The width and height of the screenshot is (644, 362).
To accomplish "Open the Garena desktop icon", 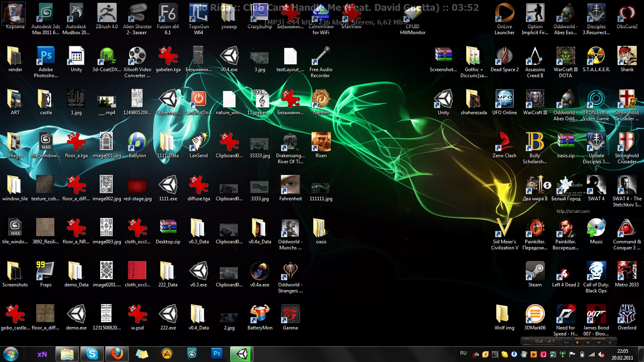I will [x=290, y=314].
